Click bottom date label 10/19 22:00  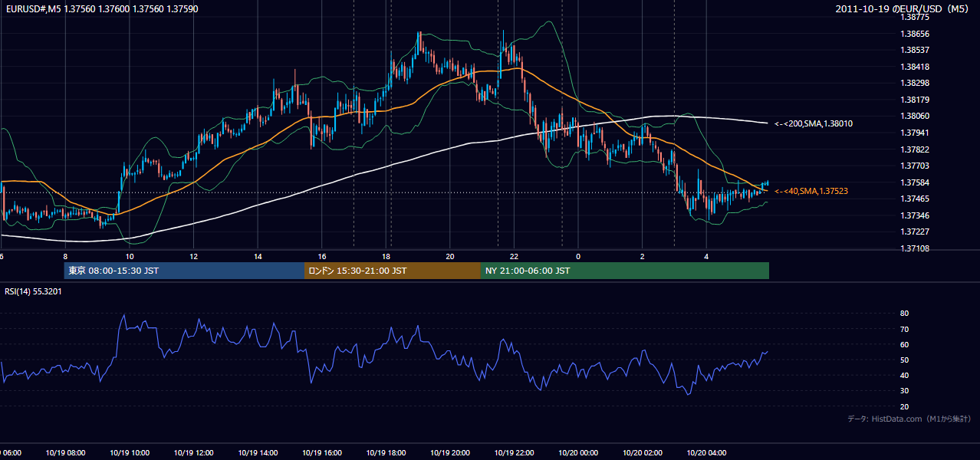[513, 453]
